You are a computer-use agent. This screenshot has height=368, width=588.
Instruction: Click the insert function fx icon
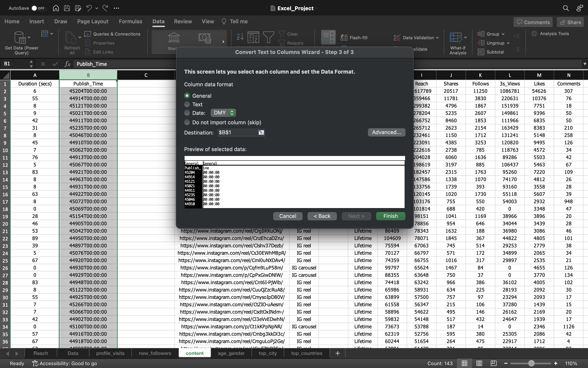pyautogui.click(x=67, y=64)
